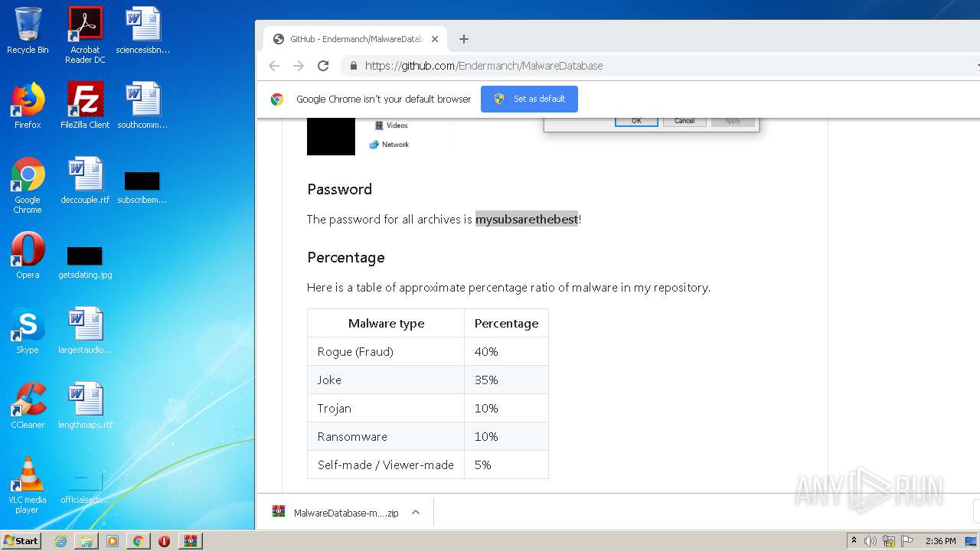The image size is (980, 551).
Task: Launch VLC media player shortcut
Action: click(28, 485)
